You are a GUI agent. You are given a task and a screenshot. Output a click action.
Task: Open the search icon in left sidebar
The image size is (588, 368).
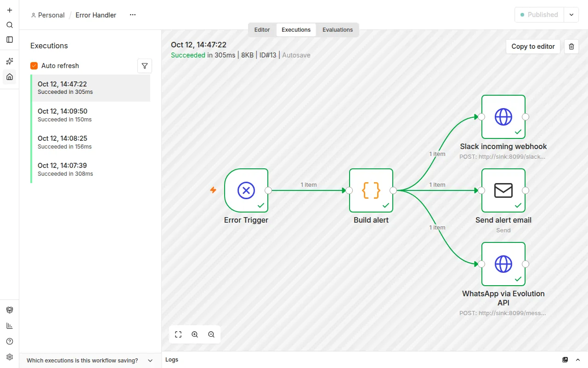click(10, 25)
